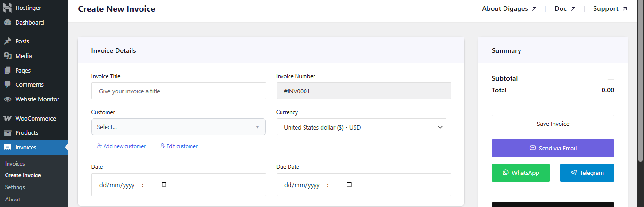Select the Invoices top-level menu
Screen dimensions: 644x207
point(34,147)
